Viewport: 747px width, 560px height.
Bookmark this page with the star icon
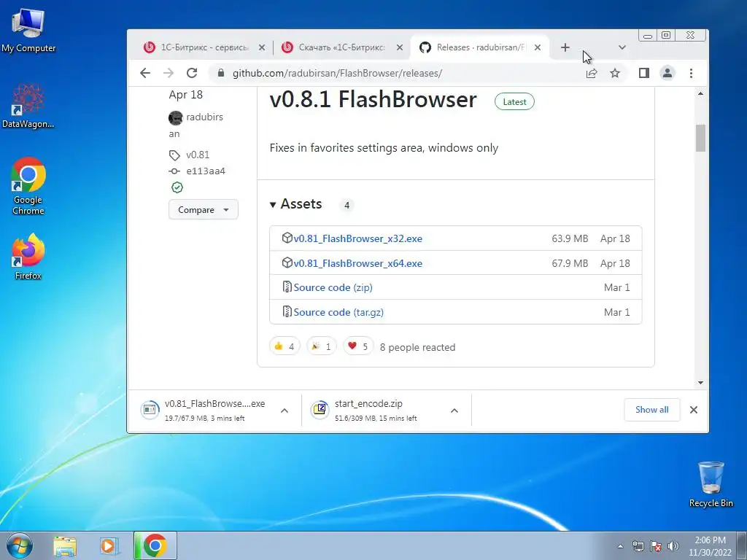click(615, 73)
